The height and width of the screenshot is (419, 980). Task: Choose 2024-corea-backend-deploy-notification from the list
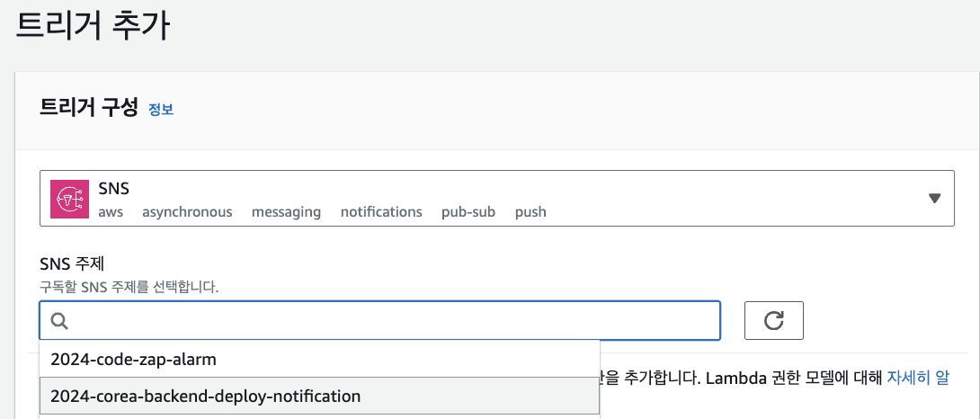205,396
